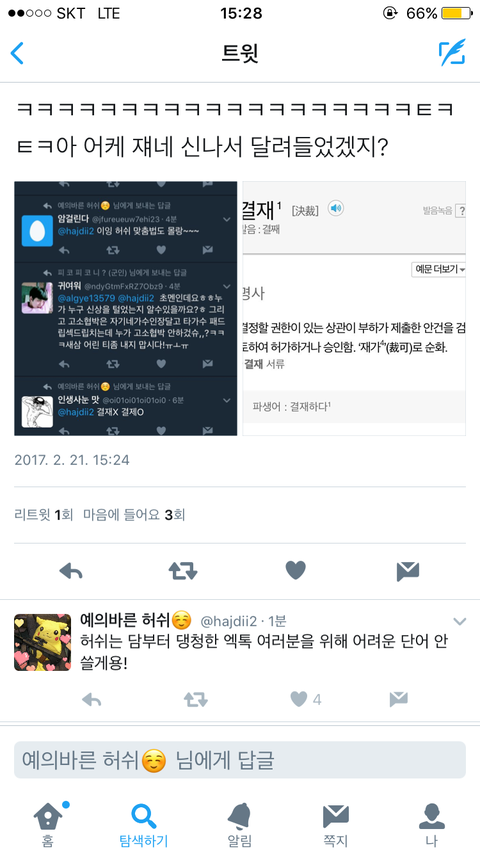Like the reply with 4 hearts
This screenshot has height=854, width=480.
306,699
